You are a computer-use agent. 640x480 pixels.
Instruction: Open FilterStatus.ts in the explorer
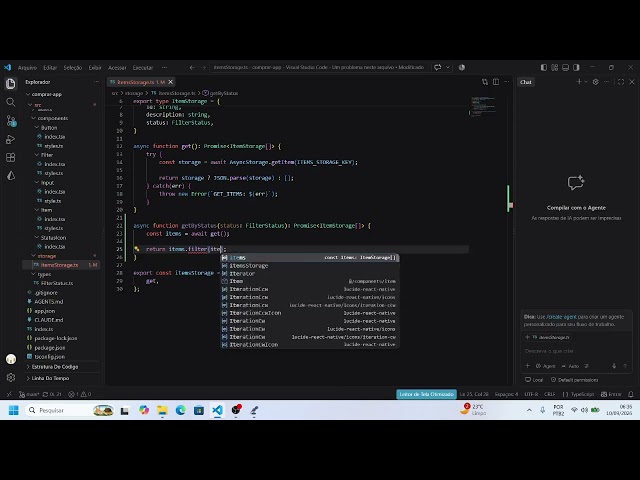(57, 283)
